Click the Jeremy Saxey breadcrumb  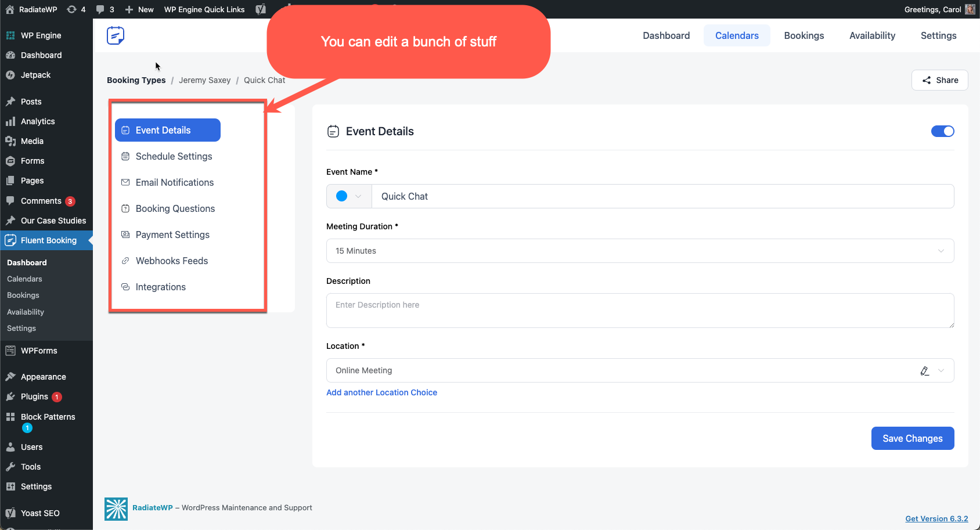205,80
